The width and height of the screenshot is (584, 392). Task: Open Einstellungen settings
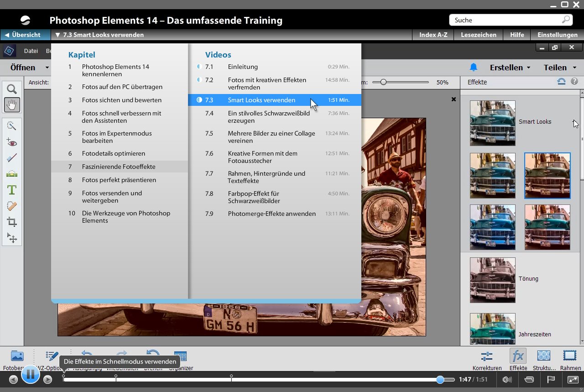(558, 35)
